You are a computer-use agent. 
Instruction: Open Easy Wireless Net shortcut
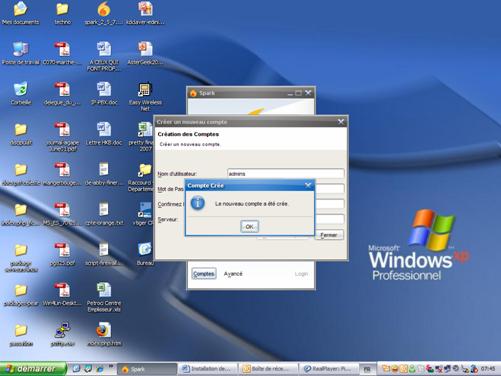pyautogui.click(x=145, y=96)
